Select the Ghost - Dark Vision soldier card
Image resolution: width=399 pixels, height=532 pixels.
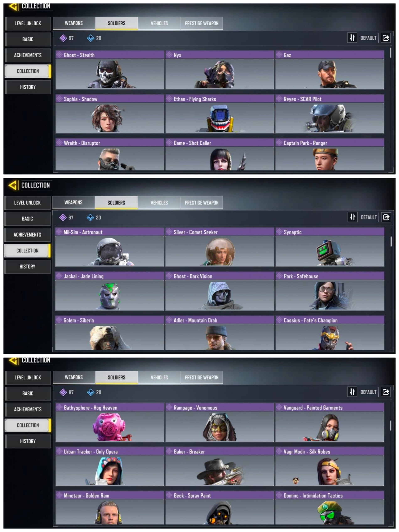click(x=220, y=291)
